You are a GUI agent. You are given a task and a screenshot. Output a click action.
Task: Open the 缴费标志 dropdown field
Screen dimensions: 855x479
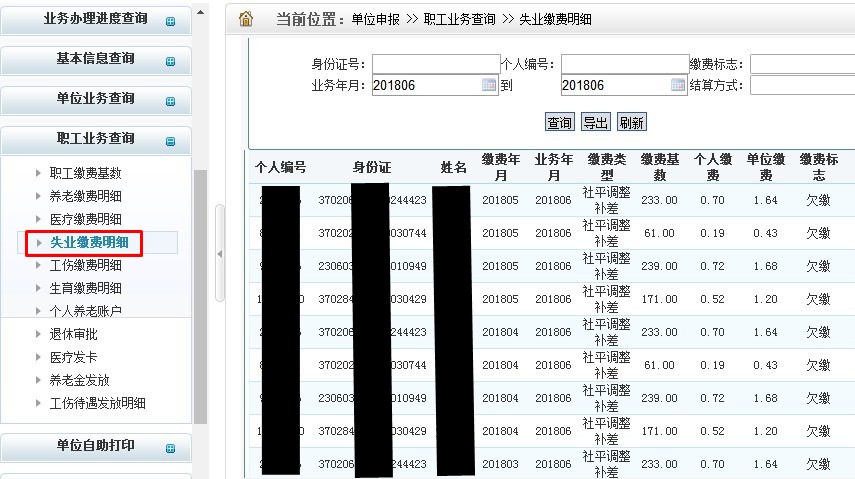pyautogui.click(x=801, y=64)
